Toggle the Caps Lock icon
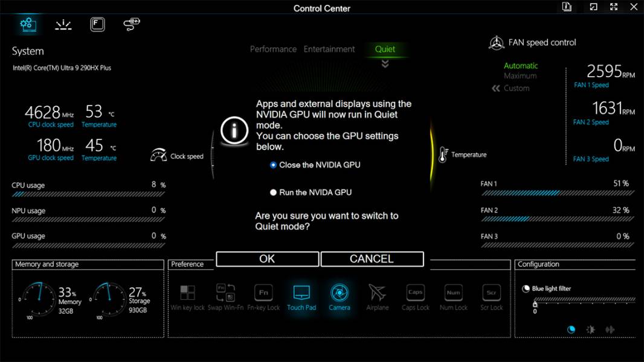Image resolution: width=644 pixels, height=362 pixels. click(x=415, y=293)
